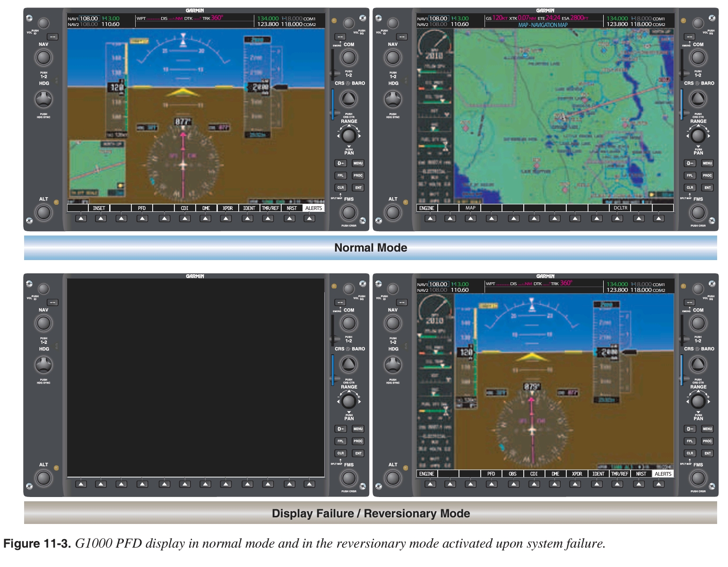Select the Direct-To key on the normal-mode PFD
Image resolution: width=728 pixels, height=567 pixels.
pyautogui.click(x=340, y=163)
